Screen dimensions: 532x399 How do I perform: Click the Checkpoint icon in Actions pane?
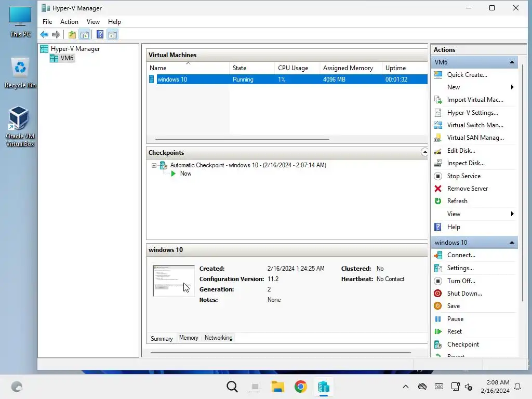point(438,344)
